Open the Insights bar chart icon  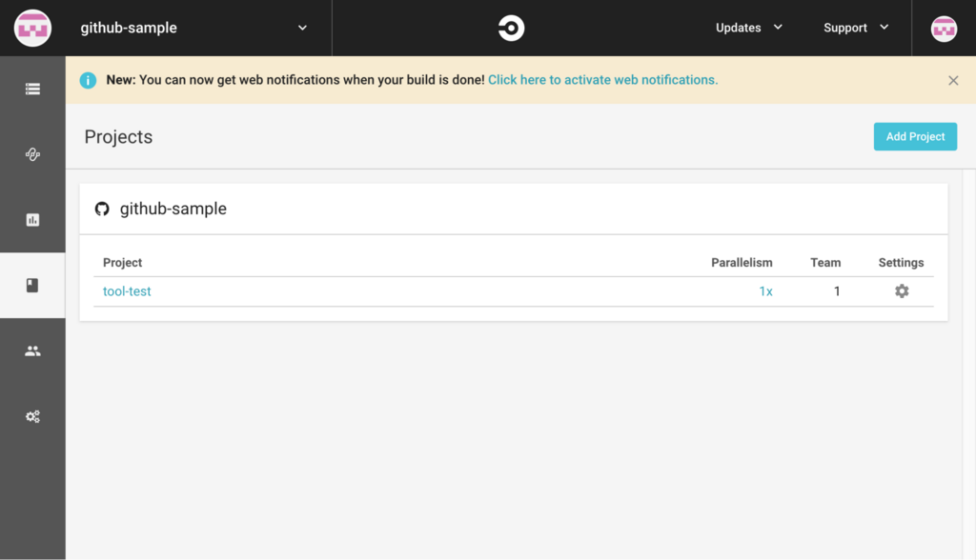pyautogui.click(x=32, y=220)
